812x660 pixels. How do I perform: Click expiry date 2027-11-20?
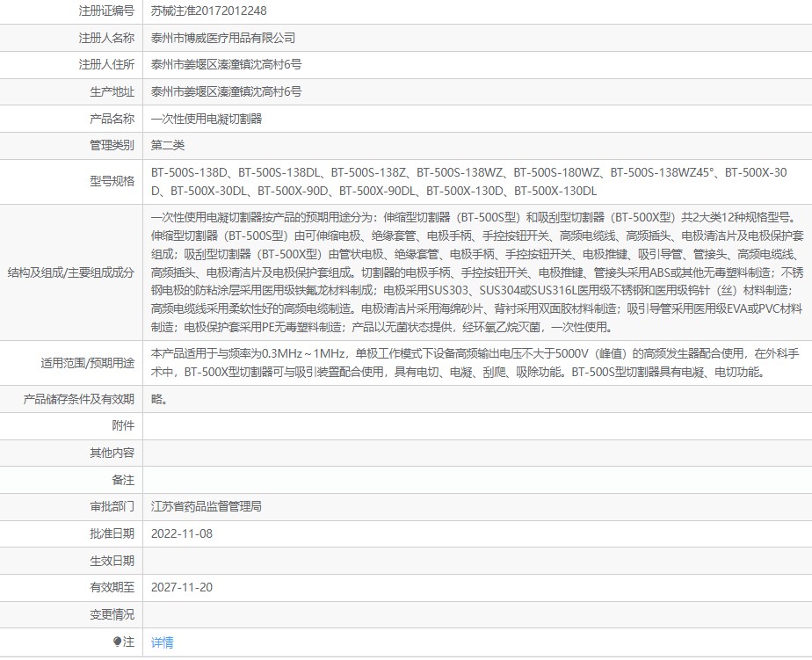[x=182, y=587]
